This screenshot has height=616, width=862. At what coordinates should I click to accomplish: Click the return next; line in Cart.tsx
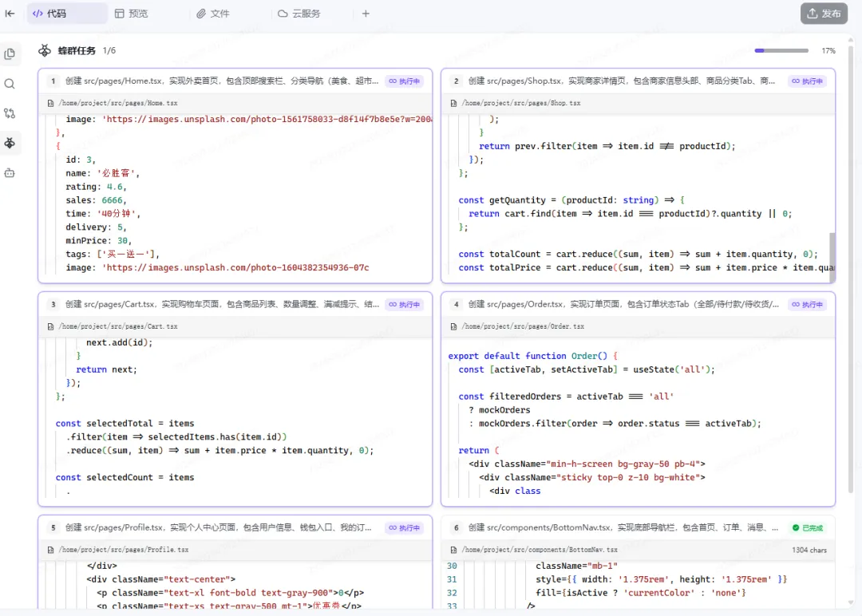coord(107,369)
